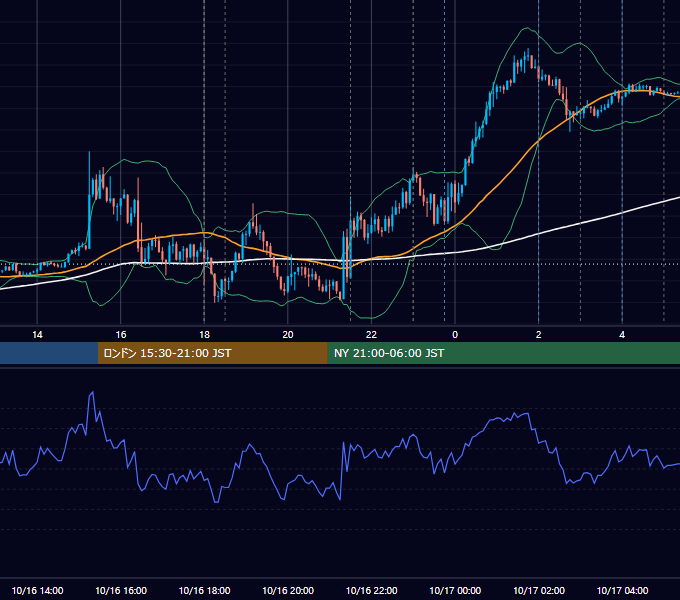Click the 10/16 22:00 date label
The height and width of the screenshot is (600, 680).
coord(371,590)
